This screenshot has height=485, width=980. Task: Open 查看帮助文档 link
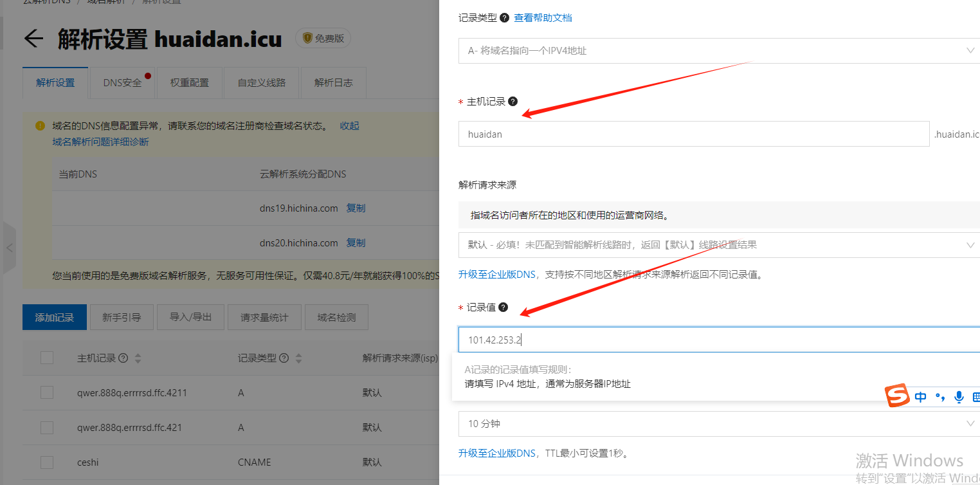tap(543, 17)
